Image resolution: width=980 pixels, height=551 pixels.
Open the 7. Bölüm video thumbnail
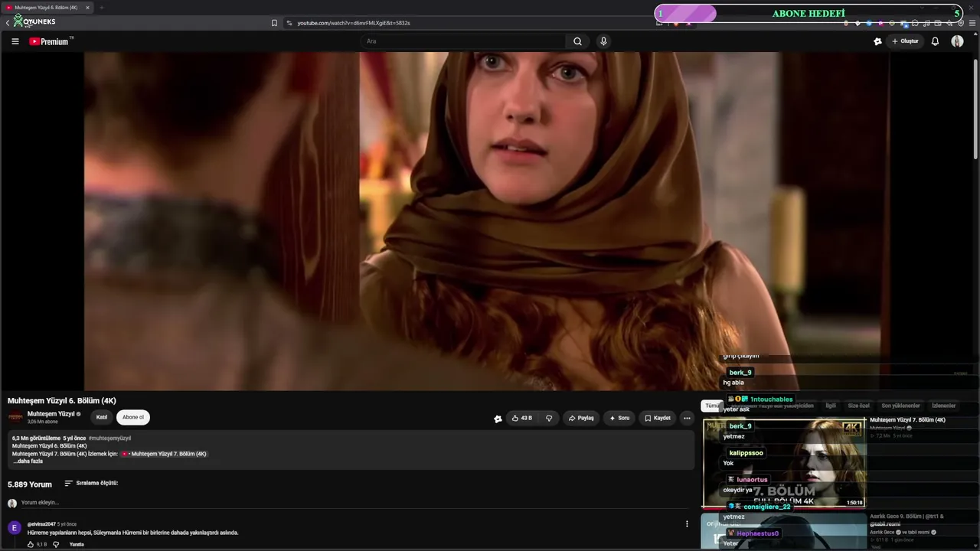coord(784,463)
